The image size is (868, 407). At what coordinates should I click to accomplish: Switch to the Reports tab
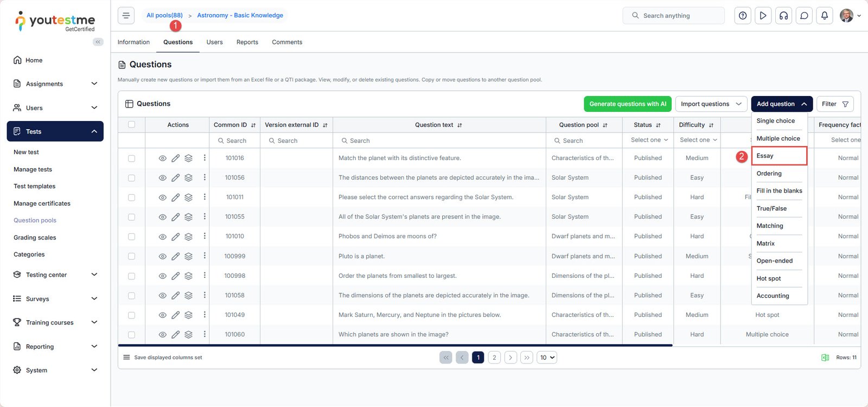pyautogui.click(x=247, y=42)
